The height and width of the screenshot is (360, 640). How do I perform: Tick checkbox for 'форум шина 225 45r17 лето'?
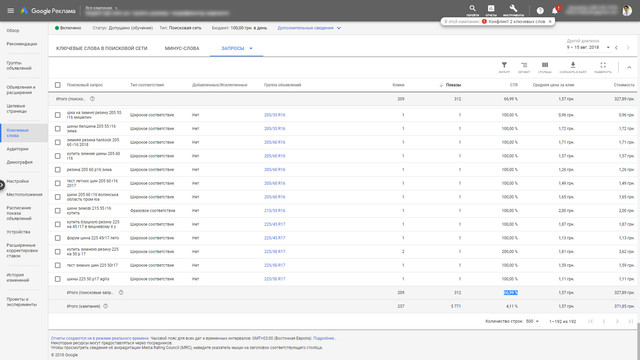point(58,238)
